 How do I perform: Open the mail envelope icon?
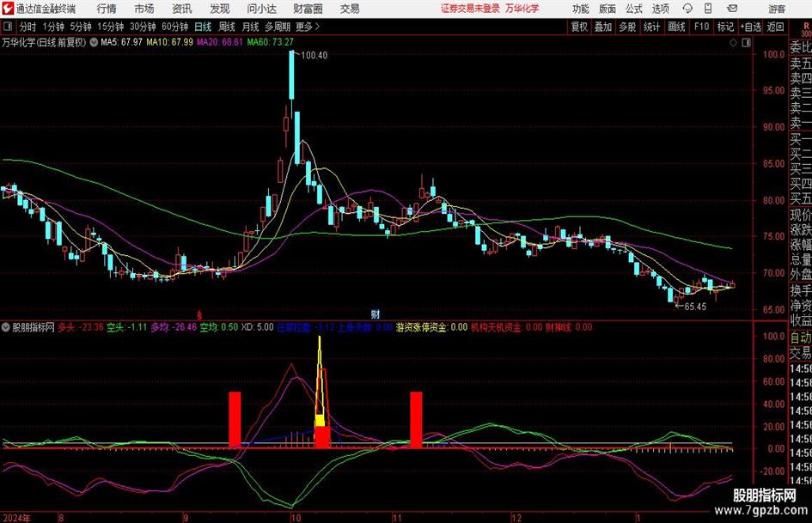click(x=732, y=9)
